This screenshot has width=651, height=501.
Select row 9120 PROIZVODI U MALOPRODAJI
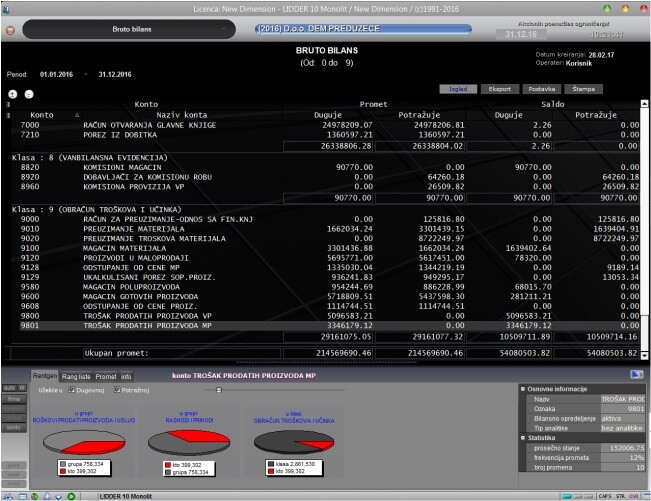pos(329,258)
